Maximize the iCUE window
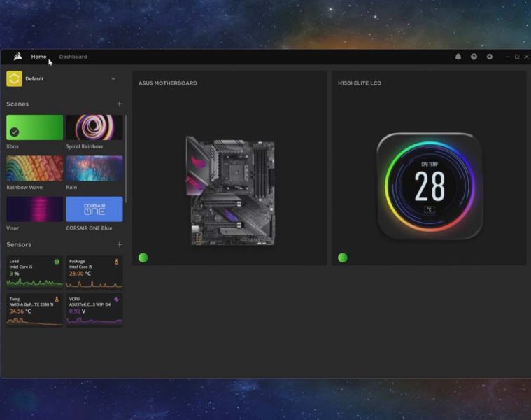The height and width of the screenshot is (420, 531). (517, 57)
